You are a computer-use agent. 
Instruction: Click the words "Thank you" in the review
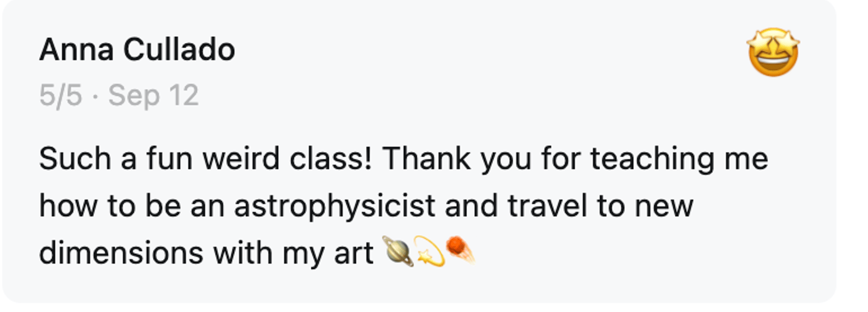[457, 159]
